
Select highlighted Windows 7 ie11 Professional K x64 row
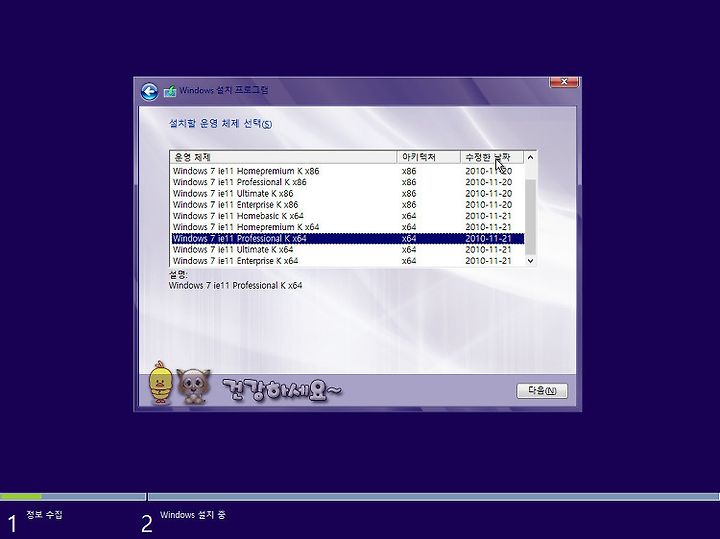[x=348, y=238]
